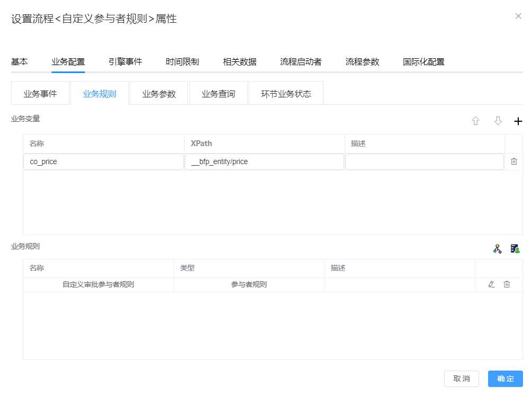This screenshot has height=396, width=532.
Task: Select the 流程启动者 tab
Action: pos(301,61)
